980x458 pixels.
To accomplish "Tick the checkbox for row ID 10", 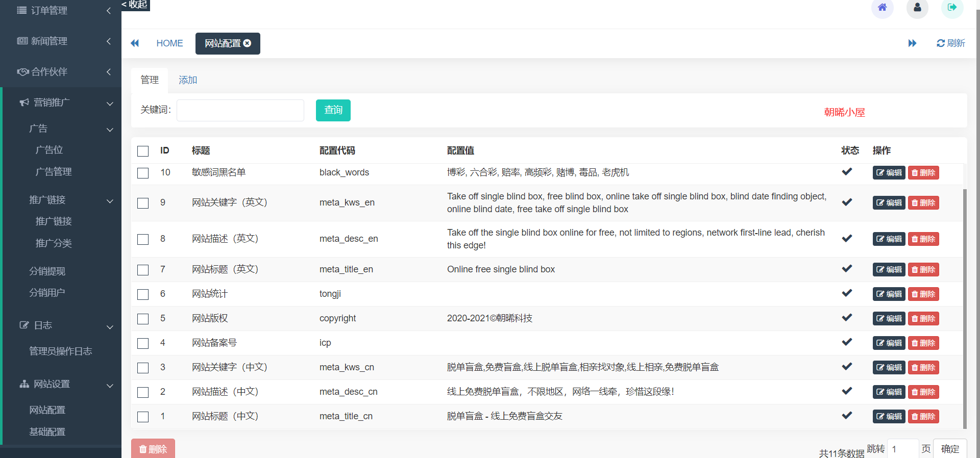I will 143,173.
